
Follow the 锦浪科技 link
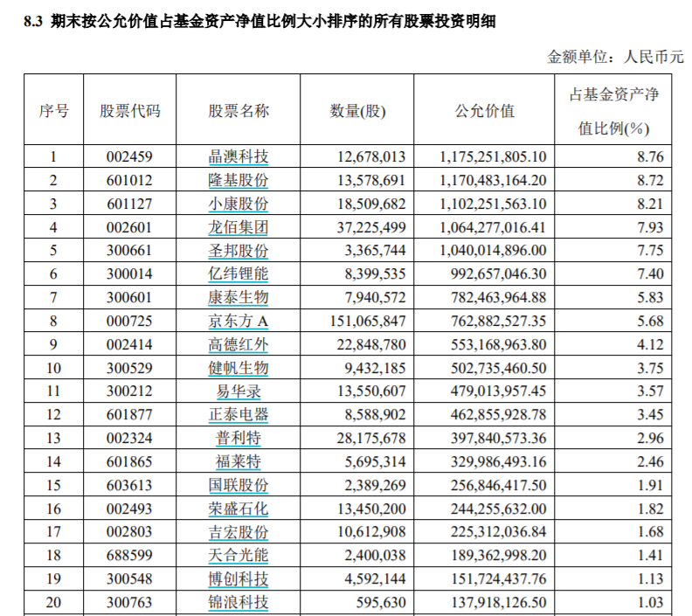pyautogui.click(x=239, y=602)
